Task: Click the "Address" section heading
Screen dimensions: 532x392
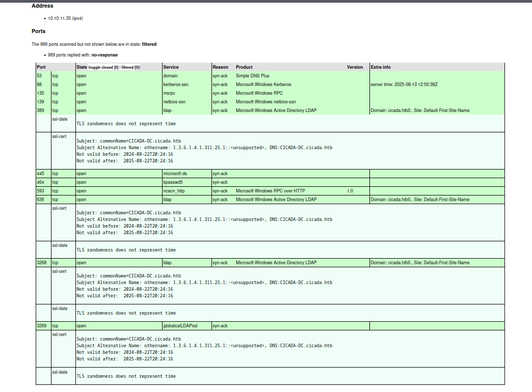Action: click(42, 6)
